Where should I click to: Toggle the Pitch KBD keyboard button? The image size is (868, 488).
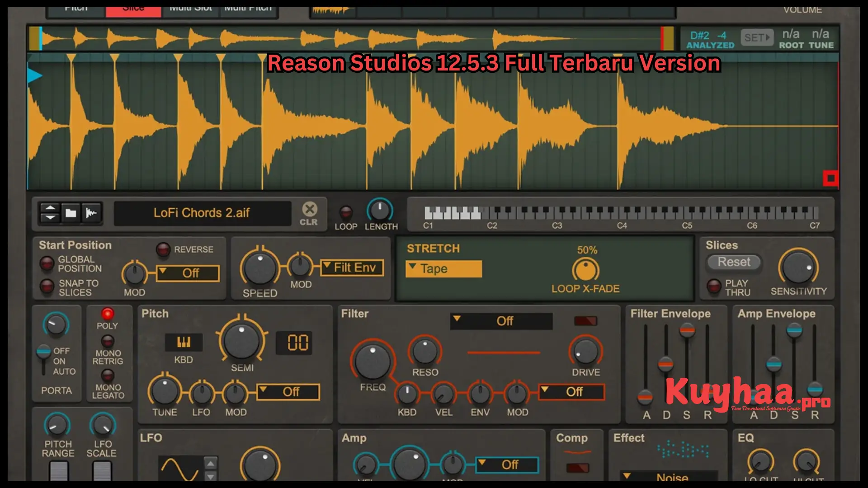(x=184, y=343)
